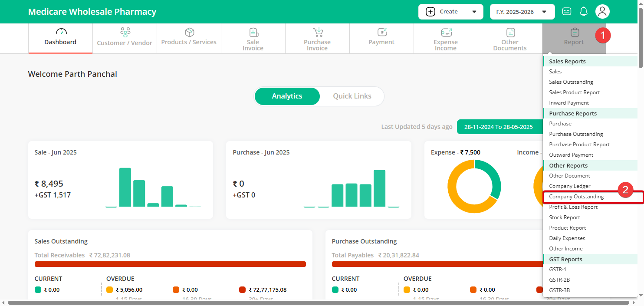Click the Sales Outstanding red progress bar
Viewport: 644px width, 306px height.
click(x=170, y=264)
